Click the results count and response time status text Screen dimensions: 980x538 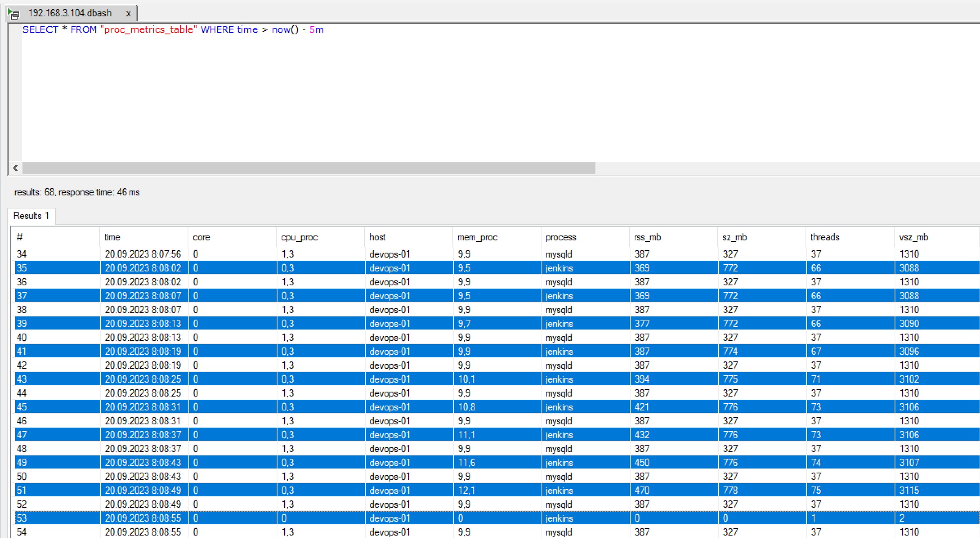(77, 192)
